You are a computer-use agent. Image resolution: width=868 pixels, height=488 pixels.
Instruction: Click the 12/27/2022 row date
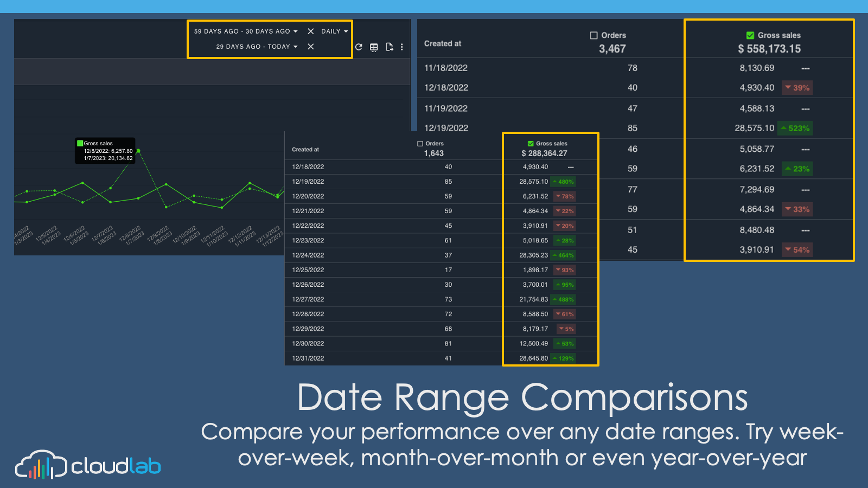[x=308, y=299]
